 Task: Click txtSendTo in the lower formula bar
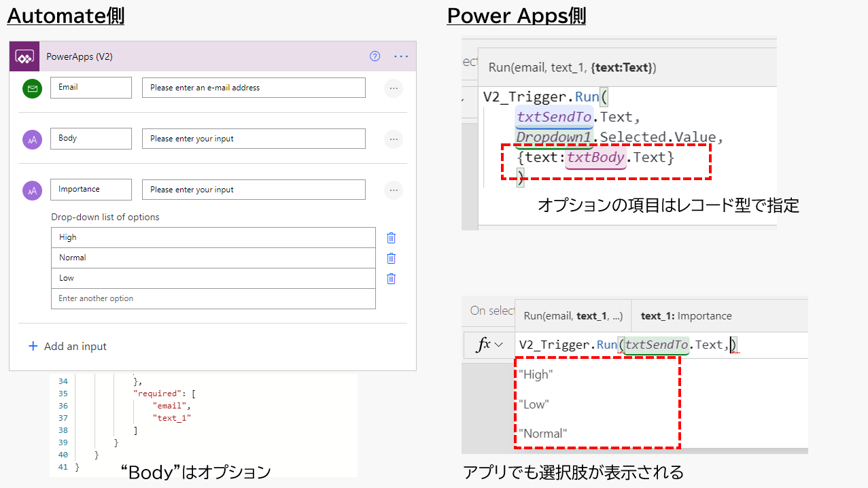click(657, 345)
